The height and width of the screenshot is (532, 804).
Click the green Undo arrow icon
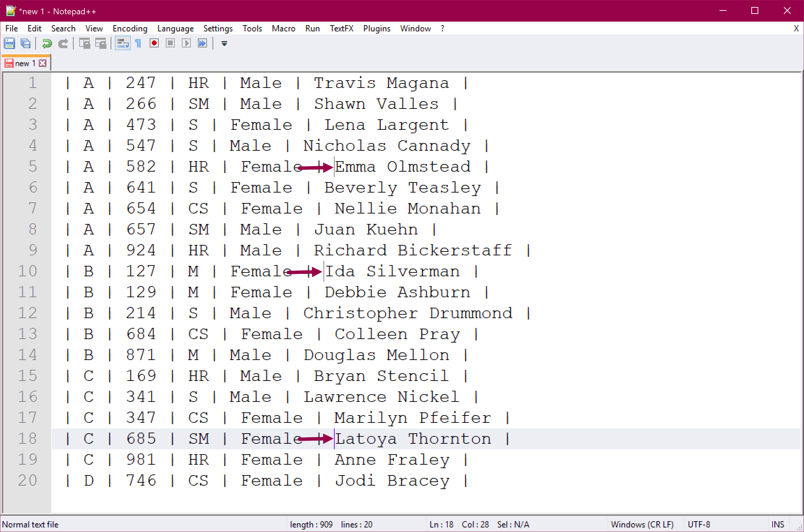tap(47, 43)
